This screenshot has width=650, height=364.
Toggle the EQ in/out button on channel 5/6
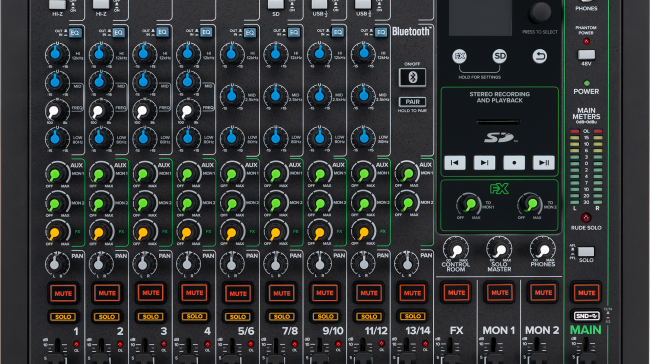250,32
